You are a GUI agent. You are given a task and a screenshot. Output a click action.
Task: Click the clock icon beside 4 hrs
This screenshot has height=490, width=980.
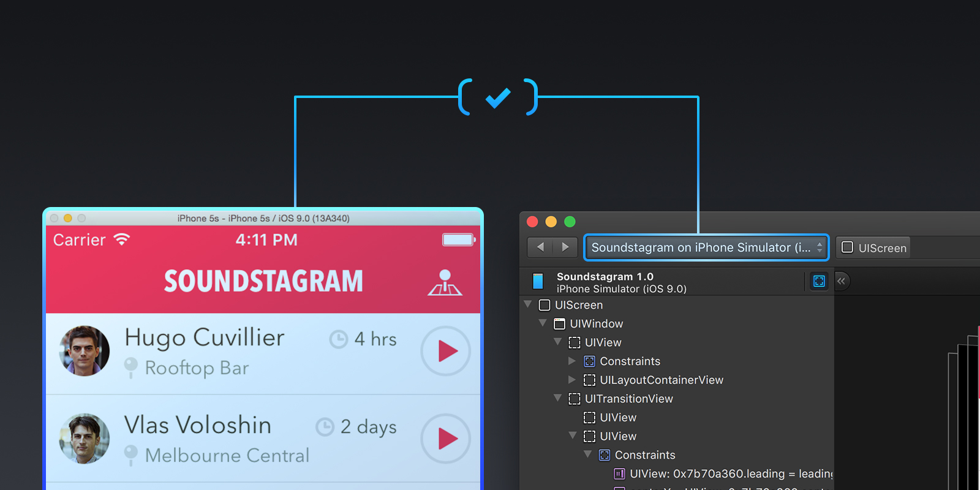pyautogui.click(x=339, y=339)
